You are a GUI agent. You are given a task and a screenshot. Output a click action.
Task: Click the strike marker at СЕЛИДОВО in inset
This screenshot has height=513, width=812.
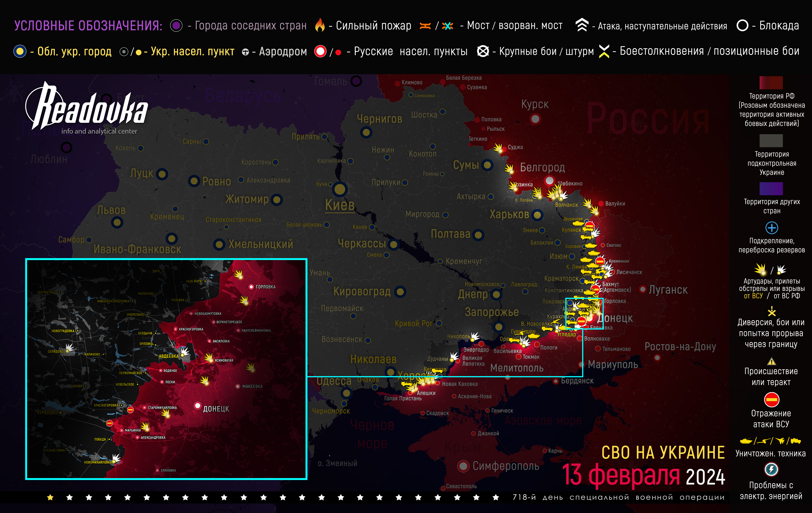69,348
